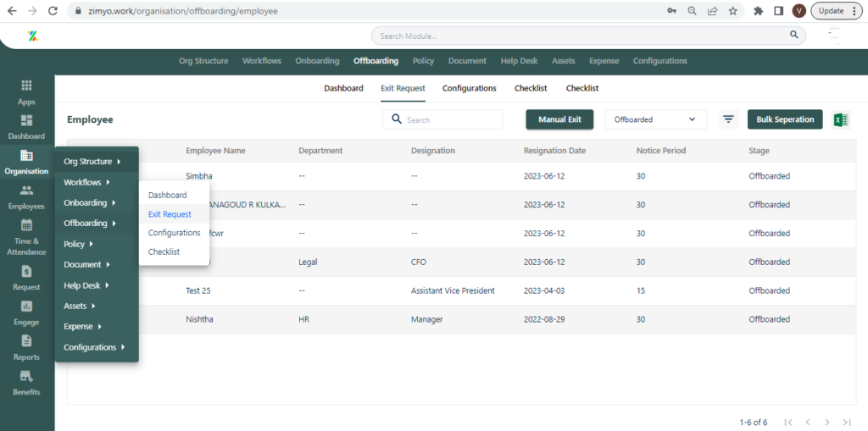Open the browser profile avatar V

(x=798, y=10)
